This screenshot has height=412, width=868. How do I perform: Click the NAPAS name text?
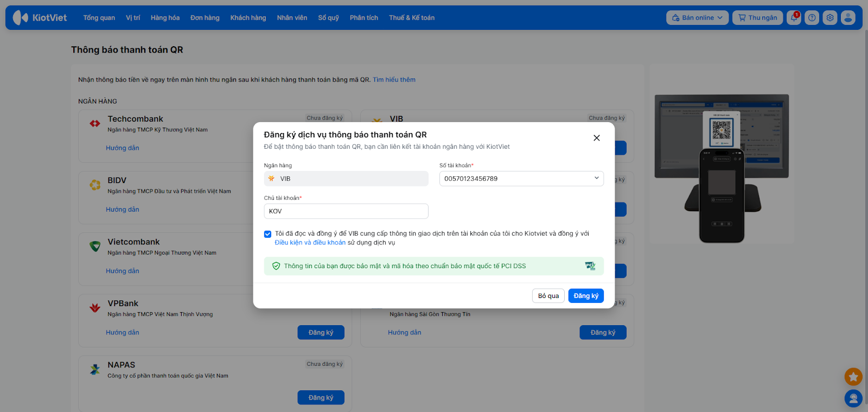click(x=121, y=365)
